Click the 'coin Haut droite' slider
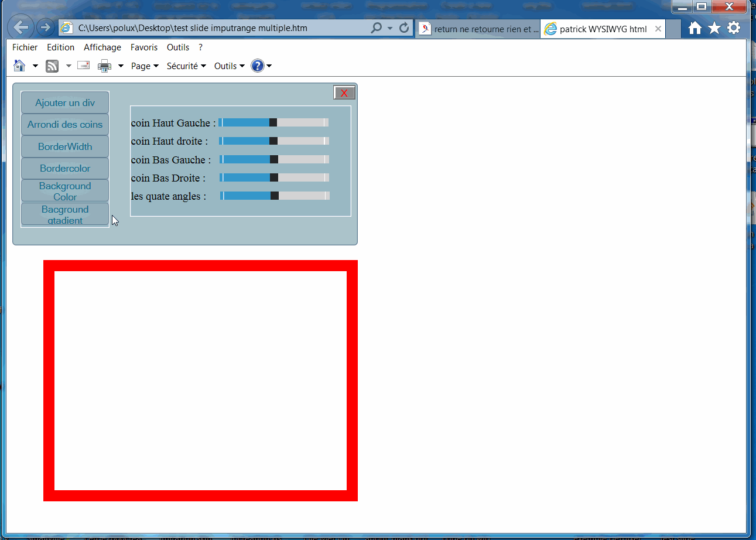This screenshot has height=540, width=756. [x=274, y=141]
